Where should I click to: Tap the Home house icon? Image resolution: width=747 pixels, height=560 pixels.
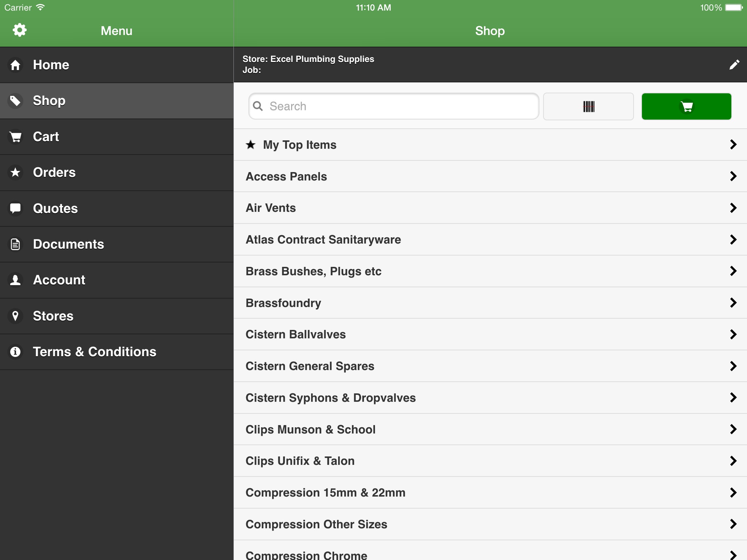(15, 65)
